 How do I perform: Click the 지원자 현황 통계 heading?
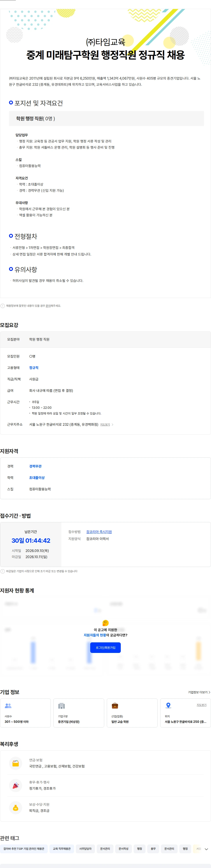click(17, 590)
